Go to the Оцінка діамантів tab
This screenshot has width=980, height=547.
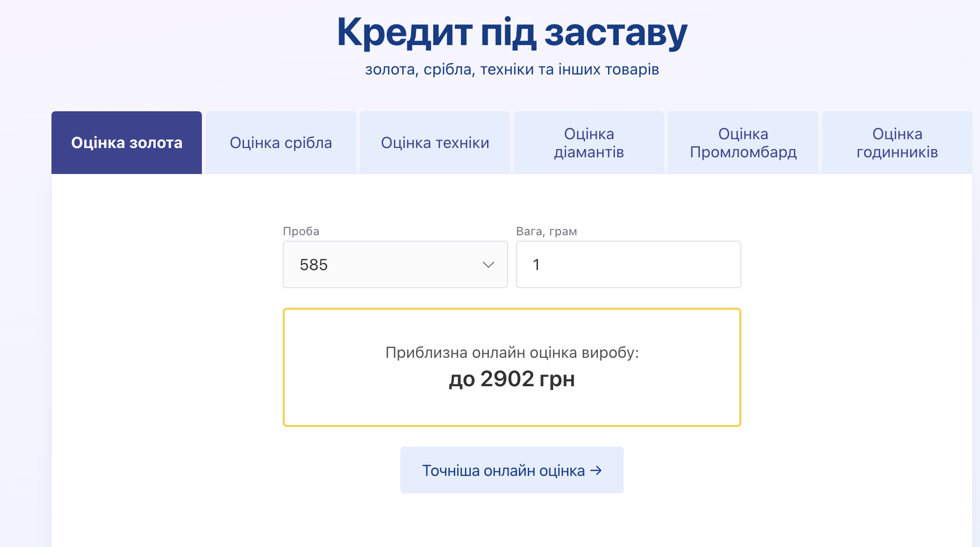[589, 143]
